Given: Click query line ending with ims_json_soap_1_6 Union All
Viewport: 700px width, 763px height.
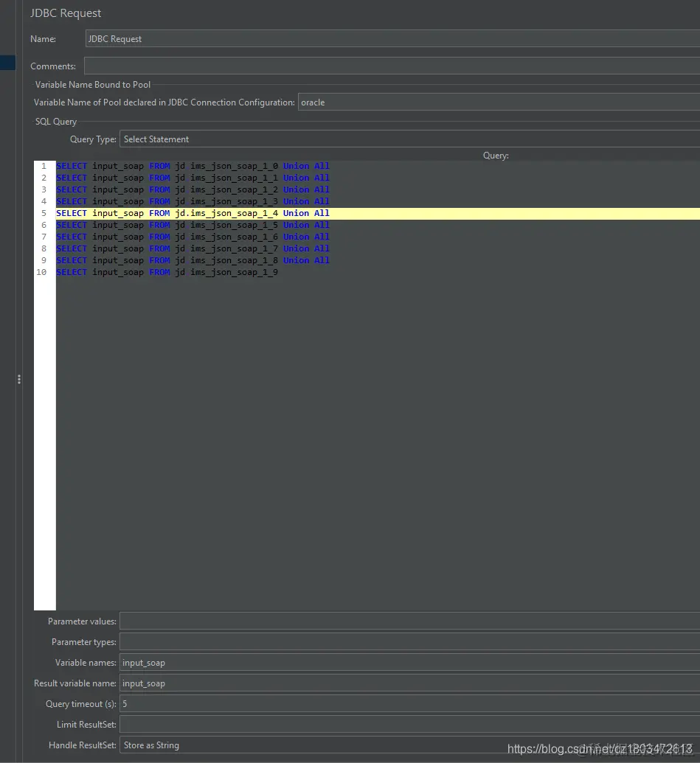Looking at the screenshot, I should pyautogui.click(x=193, y=237).
